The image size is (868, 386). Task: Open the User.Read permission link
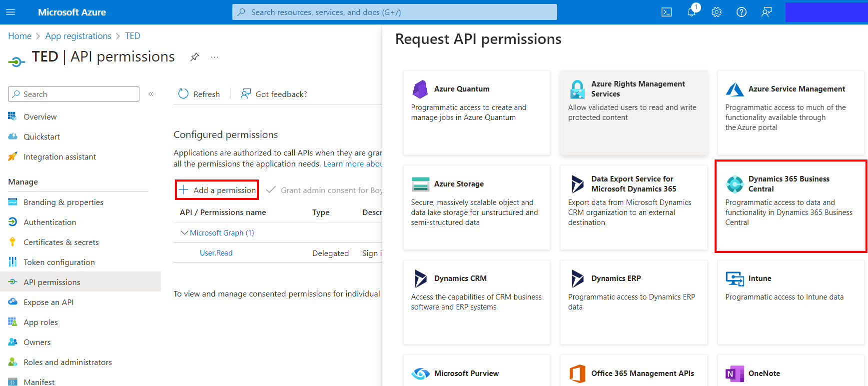click(216, 253)
